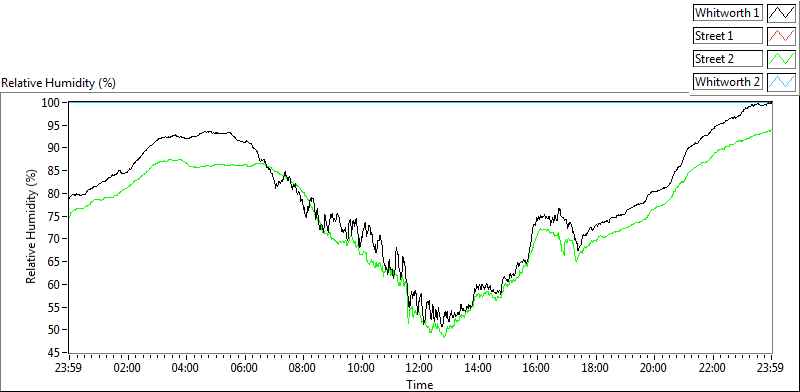The image size is (800, 392).
Task: Click the 100 y-axis value
Action: pos(52,103)
